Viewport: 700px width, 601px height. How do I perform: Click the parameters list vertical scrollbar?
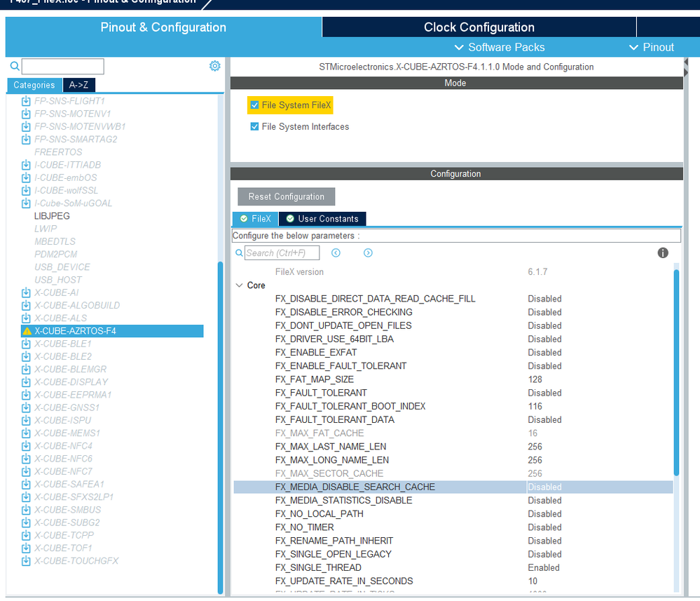(x=676, y=372)
